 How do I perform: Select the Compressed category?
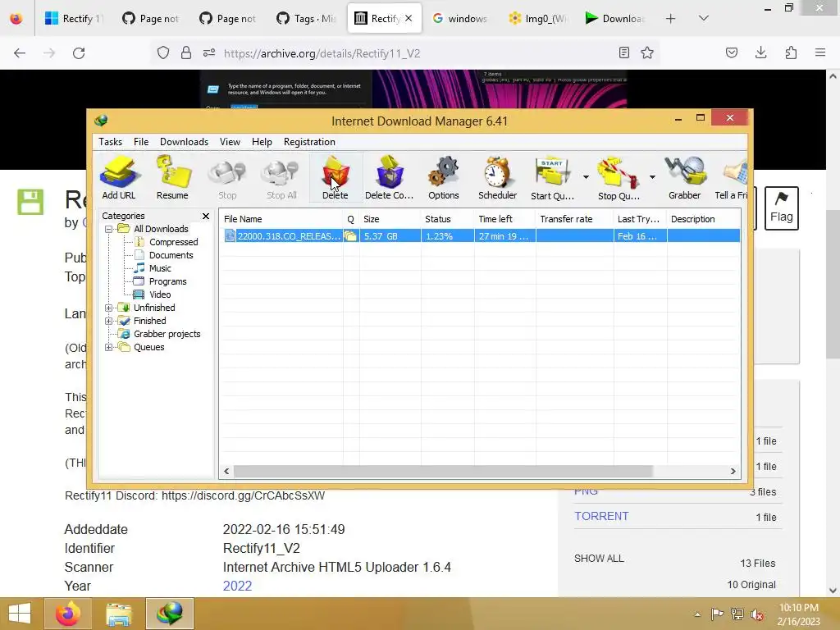(173, 242)
